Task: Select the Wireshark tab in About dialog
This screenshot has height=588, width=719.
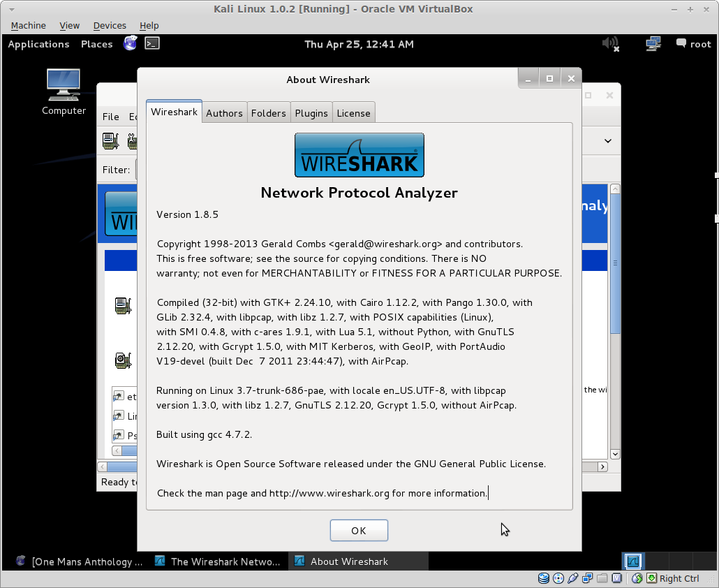Action: pos(175,112)
